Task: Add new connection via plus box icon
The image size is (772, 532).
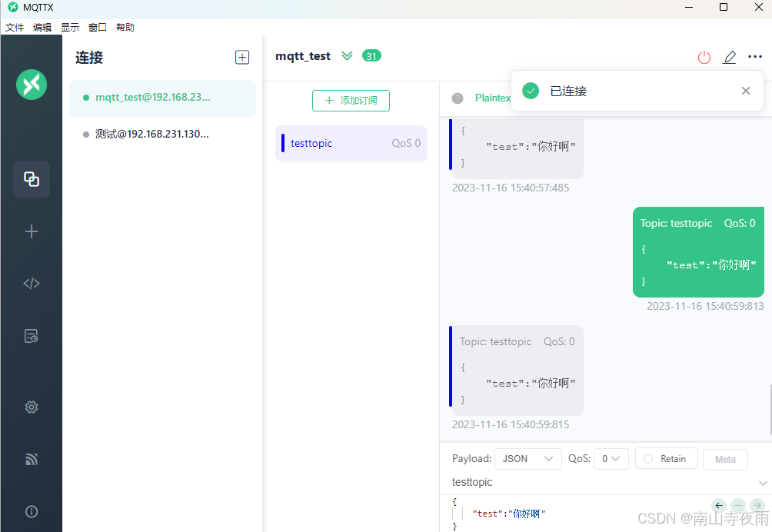Action: [242, 57]
